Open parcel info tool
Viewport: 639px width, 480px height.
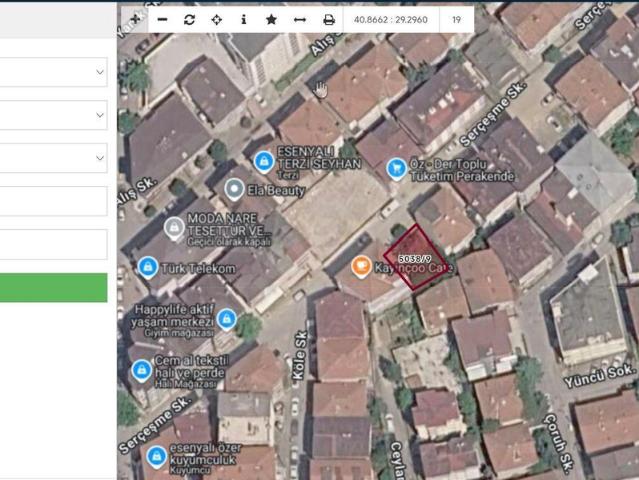click(244, 20)
